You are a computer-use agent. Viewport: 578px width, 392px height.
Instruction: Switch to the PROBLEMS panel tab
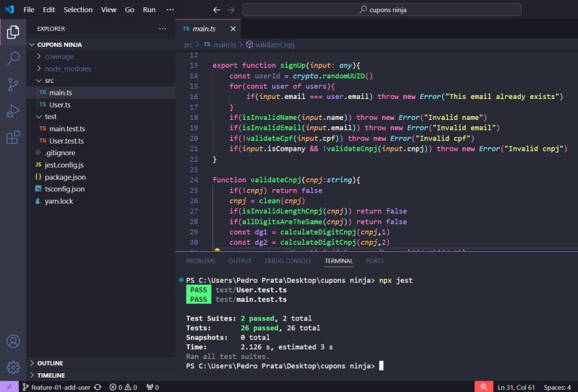[x=201, y=261]
